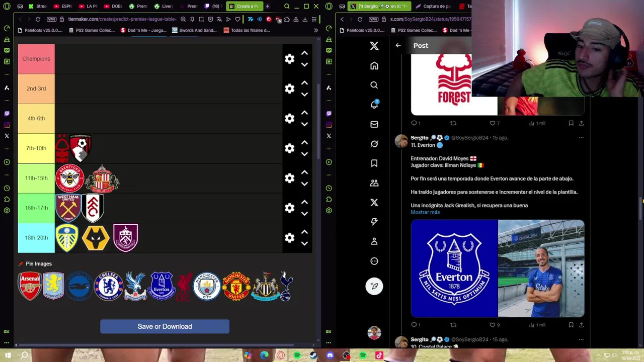Pick the Crystal Palace crest from pool

pyautogui.click(x=135, y=286)
